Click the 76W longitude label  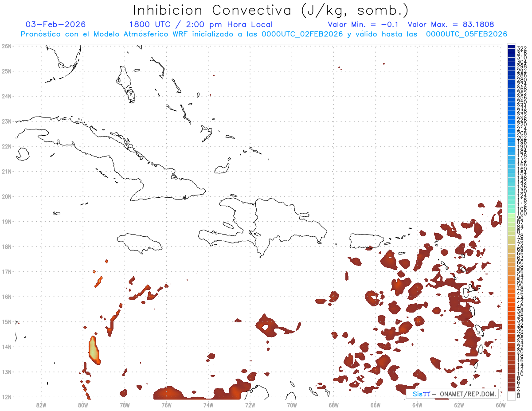coord(166,405)
